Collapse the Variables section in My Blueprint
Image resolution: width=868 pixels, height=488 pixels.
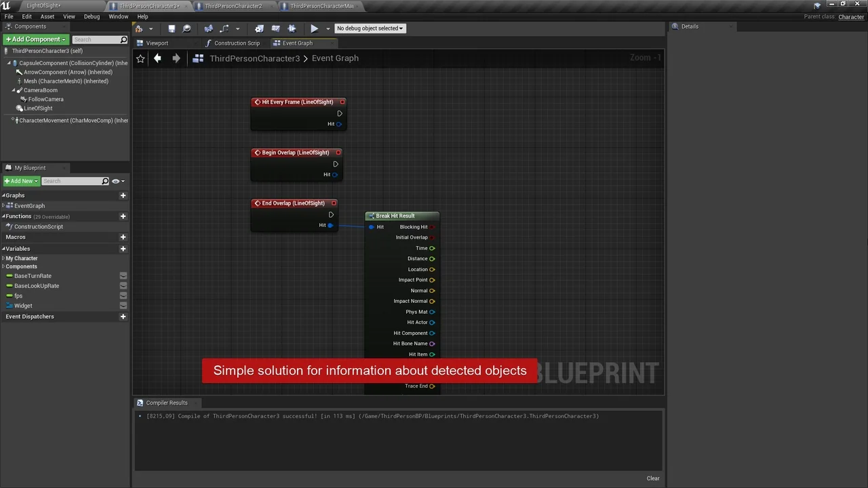[4, 249]
